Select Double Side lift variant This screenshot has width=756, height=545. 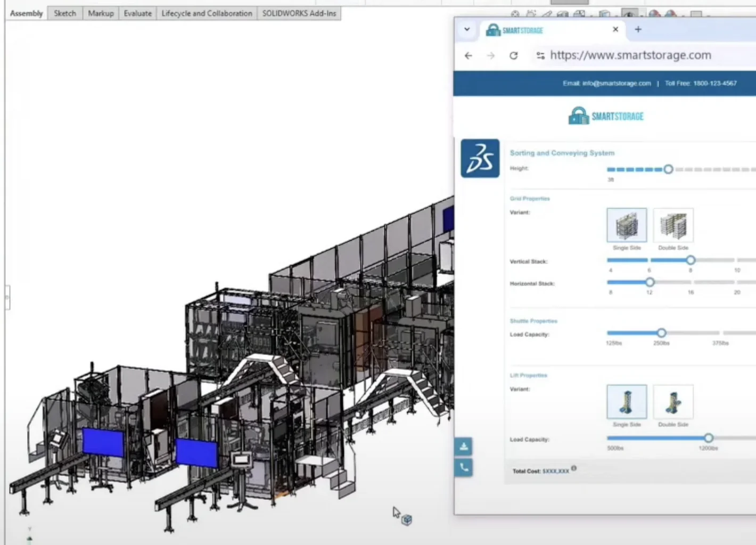coord(673,402)
